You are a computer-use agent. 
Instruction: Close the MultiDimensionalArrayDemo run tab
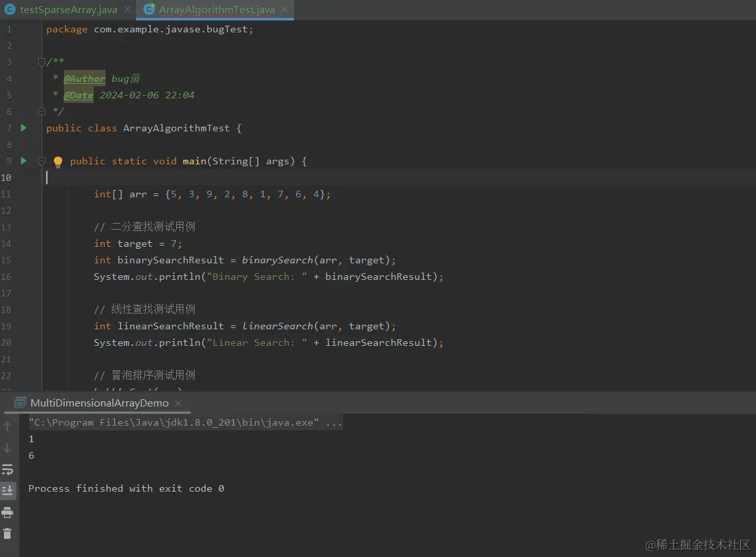tap(178, 403)
